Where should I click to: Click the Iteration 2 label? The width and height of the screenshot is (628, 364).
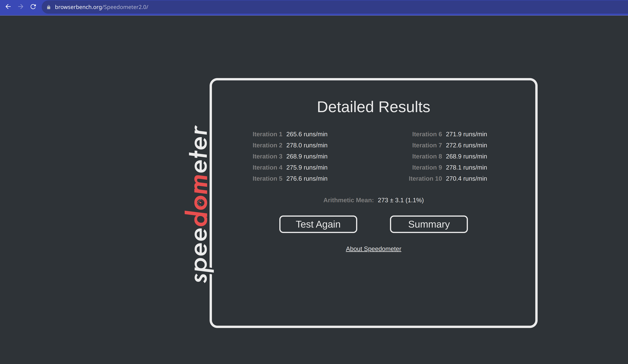[x=267, y=145]
